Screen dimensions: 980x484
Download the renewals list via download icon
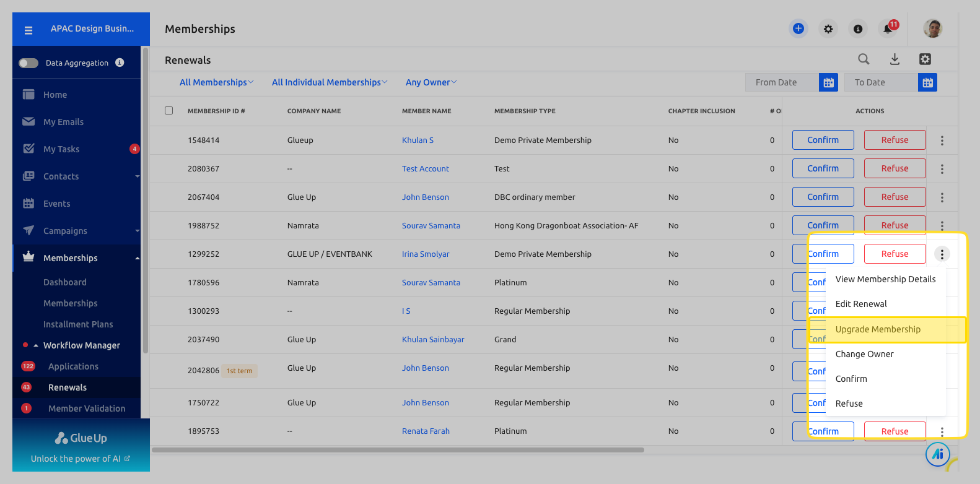click(x=895, y=59)
